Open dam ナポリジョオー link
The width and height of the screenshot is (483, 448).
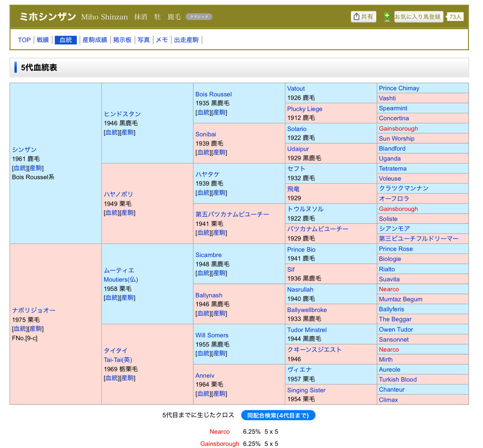[x=34, y=310]
